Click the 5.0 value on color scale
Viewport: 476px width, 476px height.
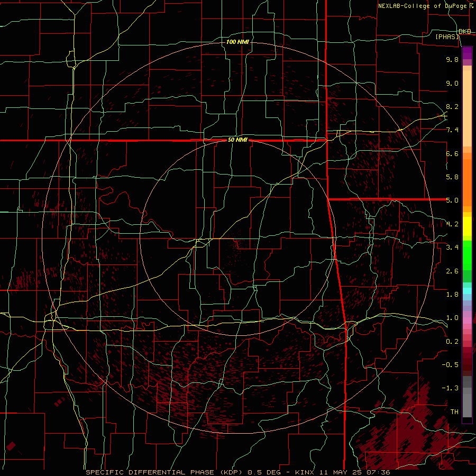[x=452, y=200]
